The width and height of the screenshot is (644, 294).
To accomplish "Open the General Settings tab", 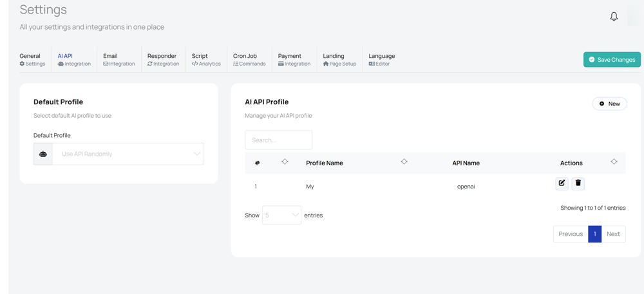I will [x=32, y=60].
